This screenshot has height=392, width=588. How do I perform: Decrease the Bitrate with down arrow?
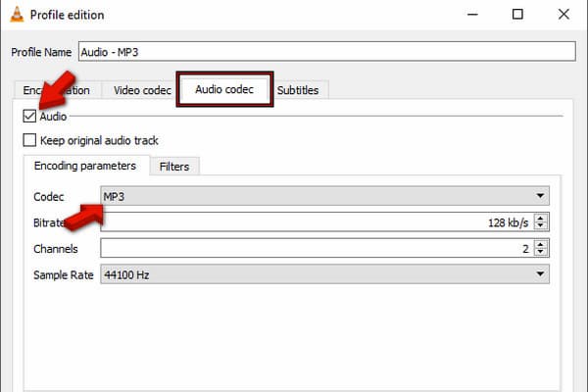[540, 226]
